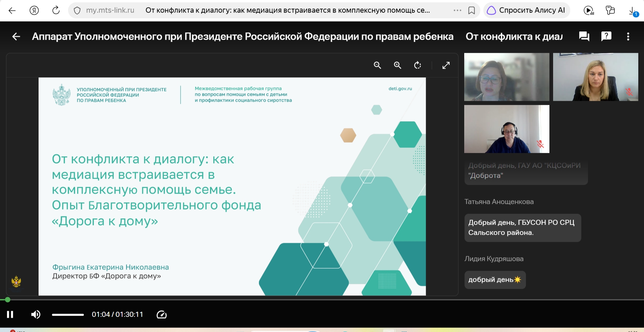Screen dimensions: 644x332
Task: Click the my.mts-link.ru address field
Action: pos(110,10)
